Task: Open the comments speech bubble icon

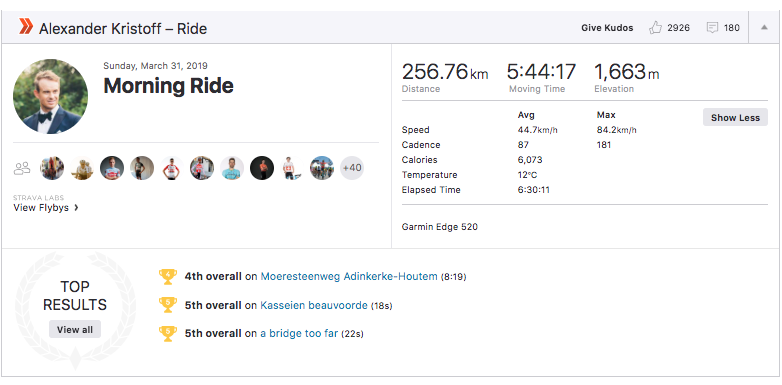Action: [x=712, y=27]
